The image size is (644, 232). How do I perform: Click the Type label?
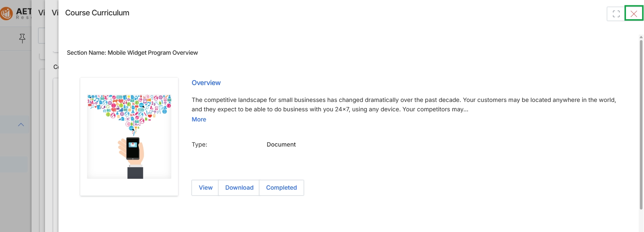(x=199, y=145)
